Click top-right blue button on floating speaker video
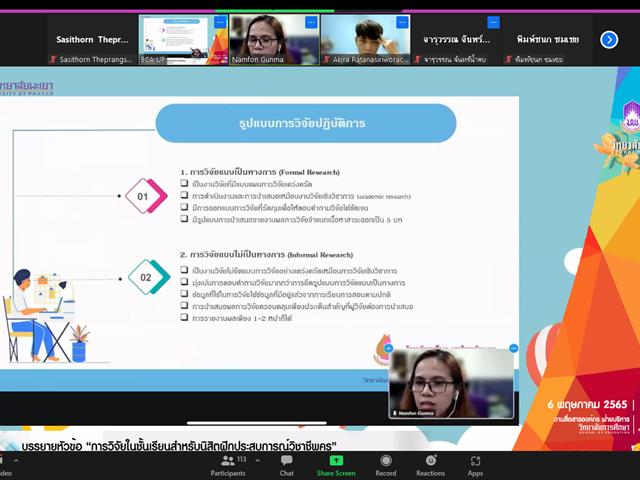Viewport: 640px width, 480px height. tap(513, 348)
